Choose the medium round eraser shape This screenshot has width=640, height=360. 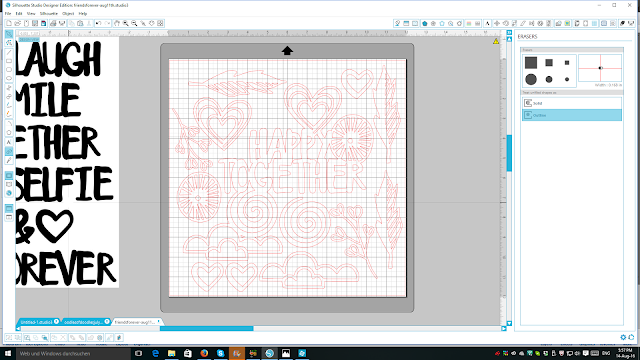coord(549,79)
